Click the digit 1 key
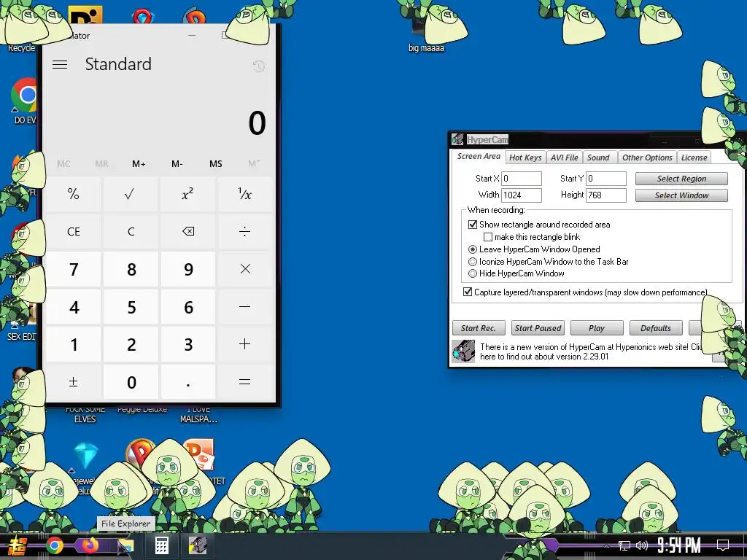Screen dimensions: 747x560 pyautogui.click(x=74, y=344)
